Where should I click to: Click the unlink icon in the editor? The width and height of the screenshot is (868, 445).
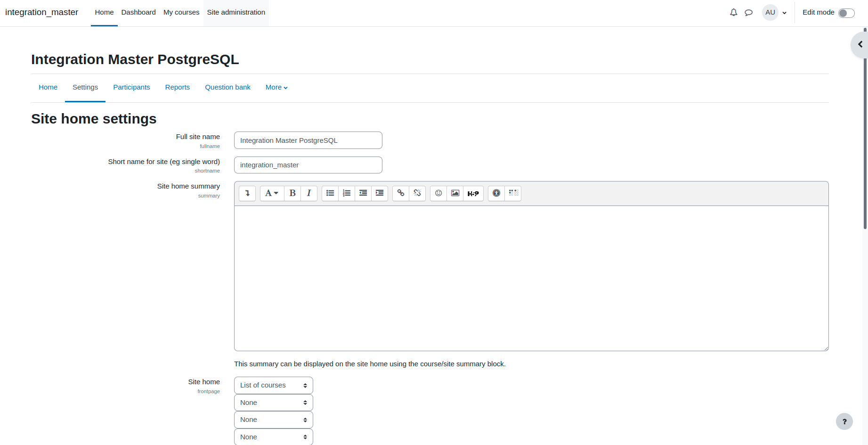coord(417,193)
